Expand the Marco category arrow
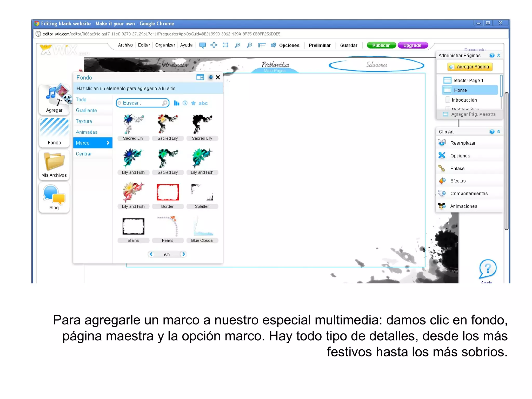 [x=108, y=143]
